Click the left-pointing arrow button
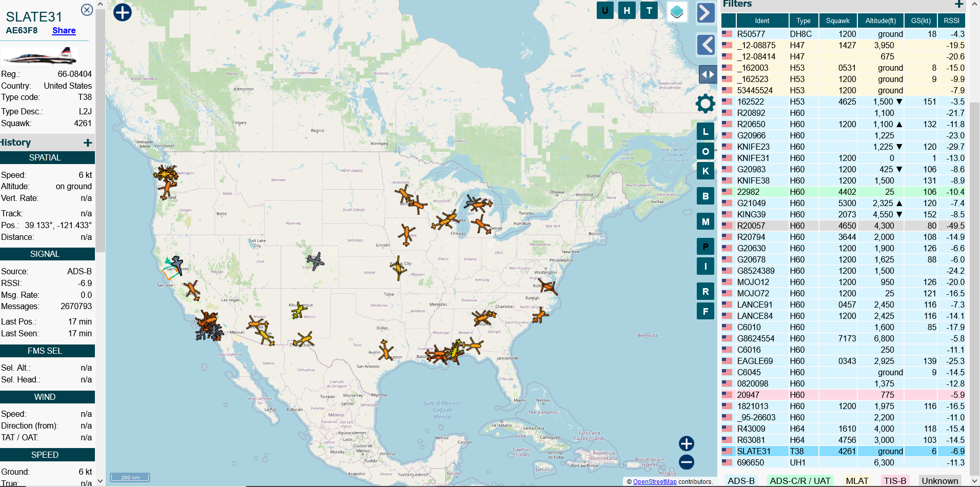The image size is (980, 487). 706,45
